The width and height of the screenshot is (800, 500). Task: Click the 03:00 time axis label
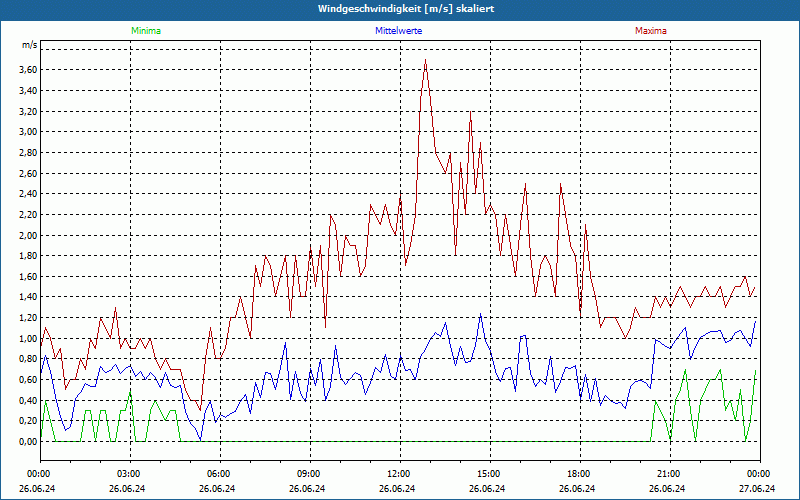130,474
